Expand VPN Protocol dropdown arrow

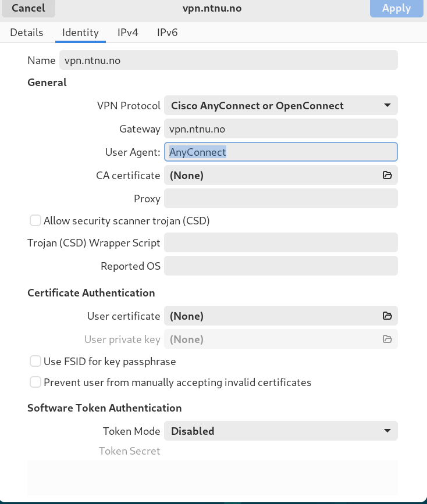[x=387, y=105]
